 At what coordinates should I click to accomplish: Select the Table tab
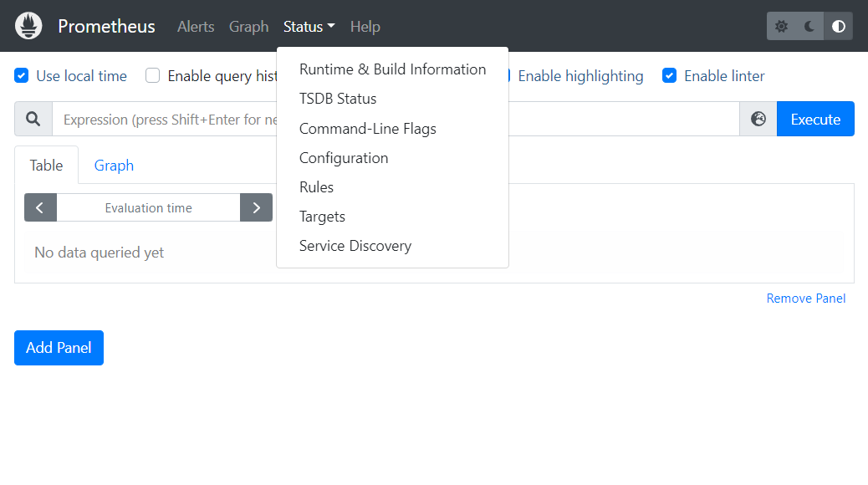click(47, 165)
